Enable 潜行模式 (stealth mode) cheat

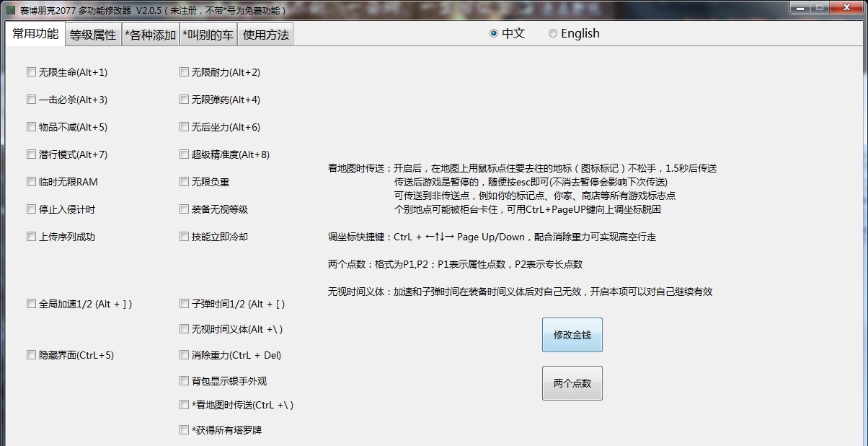[x=31, y=154]
